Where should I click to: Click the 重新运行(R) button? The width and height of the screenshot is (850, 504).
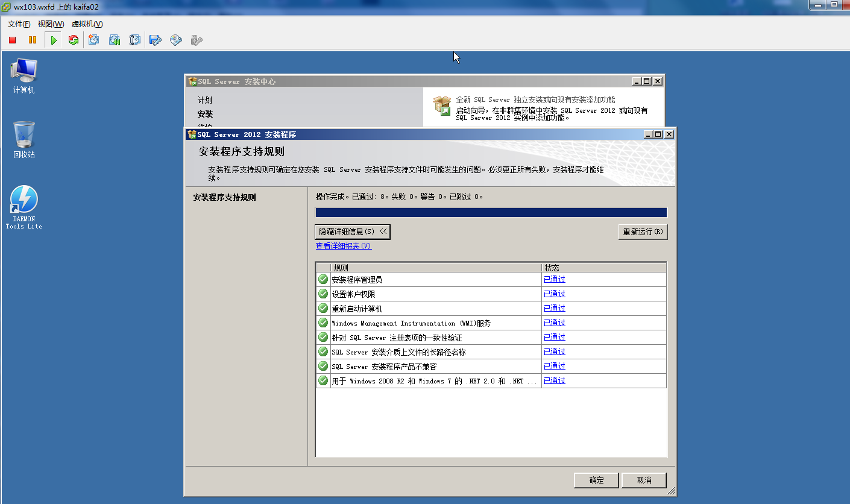[643, 232]
